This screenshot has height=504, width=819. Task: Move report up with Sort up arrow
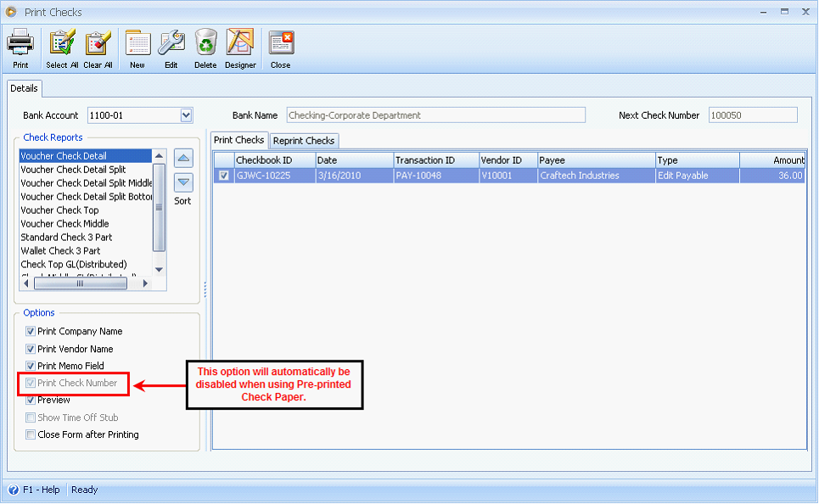point(183,159)
